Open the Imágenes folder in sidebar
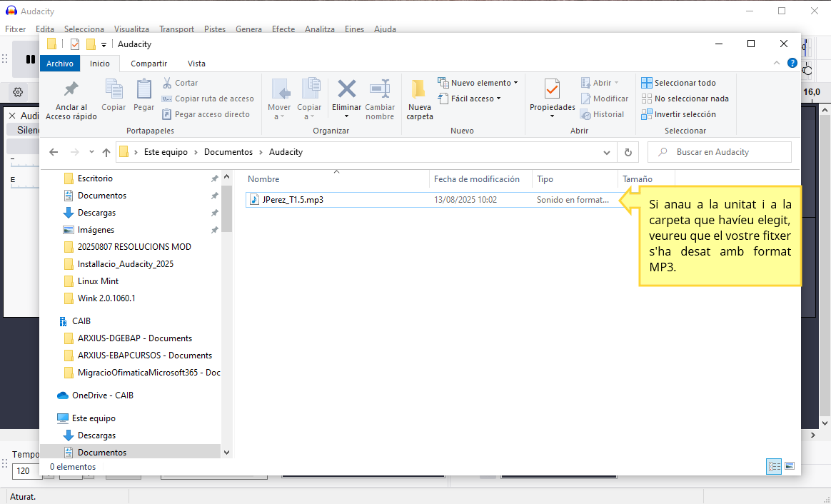 coord(96,230)
